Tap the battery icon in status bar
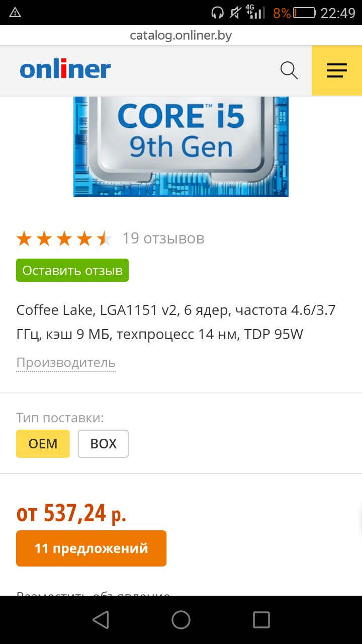 (x=304, y=13)
